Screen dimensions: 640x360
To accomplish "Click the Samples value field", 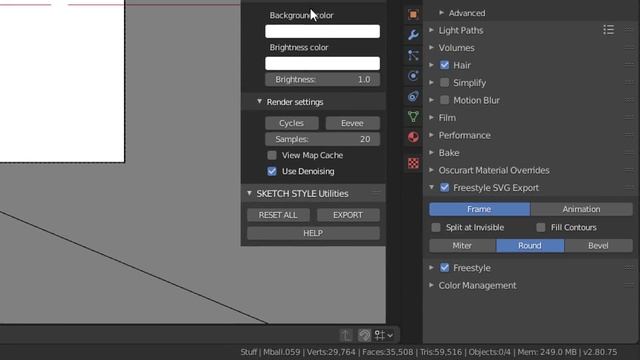I will [322, 139].
